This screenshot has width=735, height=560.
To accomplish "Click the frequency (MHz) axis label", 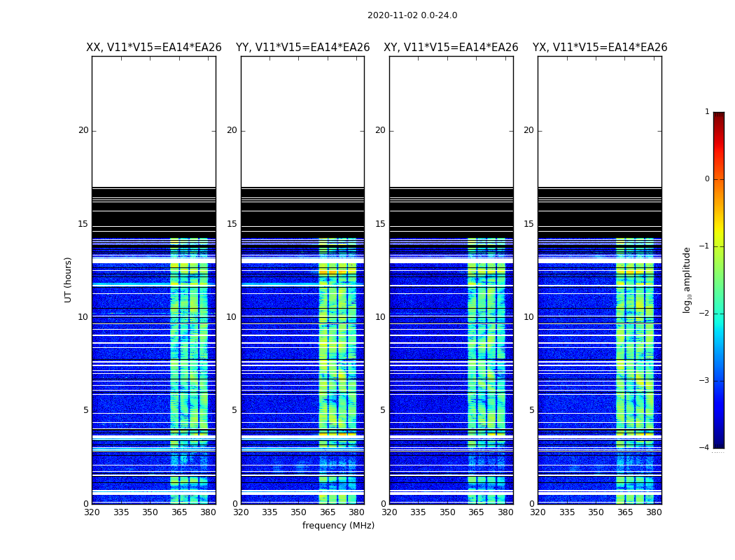I will pyautogui.click(x=338, y=525).
